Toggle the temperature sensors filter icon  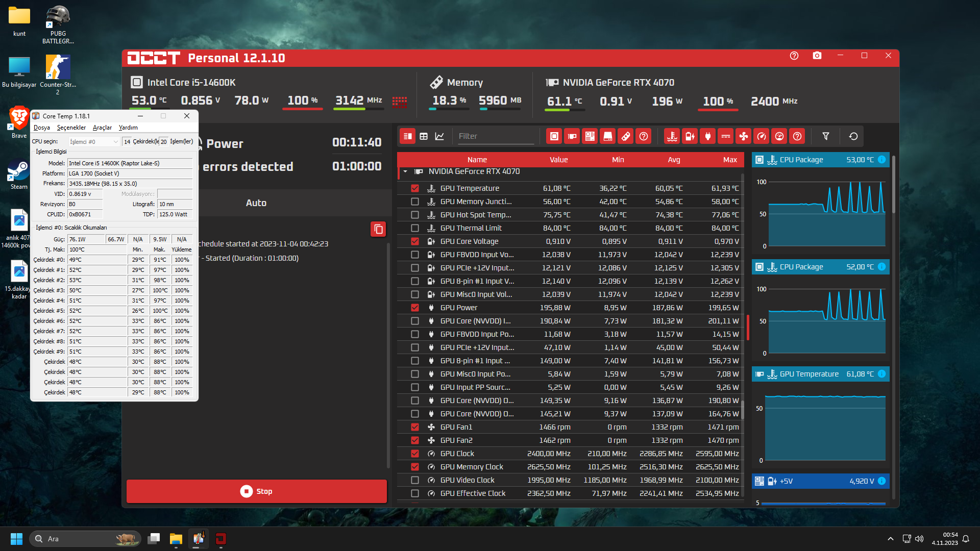[x=672, y=136]
